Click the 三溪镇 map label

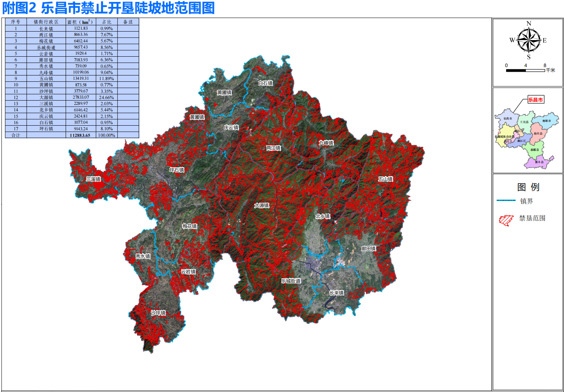click(x=93, y=179)
